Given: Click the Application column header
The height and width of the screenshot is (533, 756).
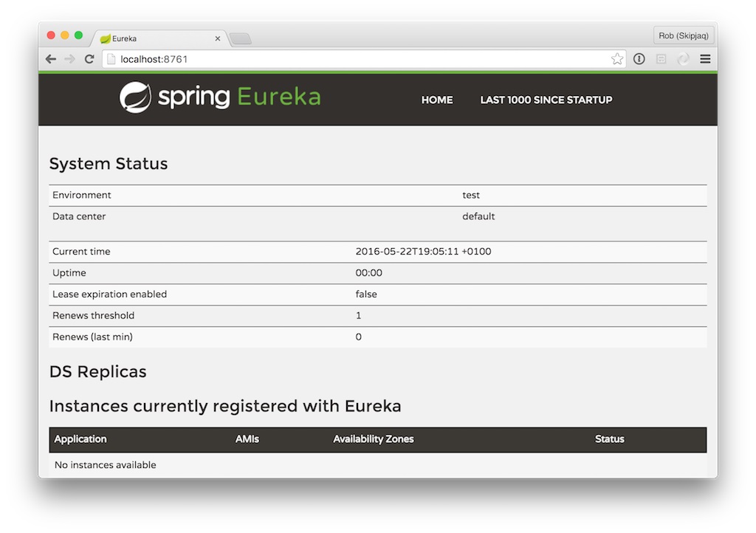Looking at the screenshot, I should (x=80, y=439).
